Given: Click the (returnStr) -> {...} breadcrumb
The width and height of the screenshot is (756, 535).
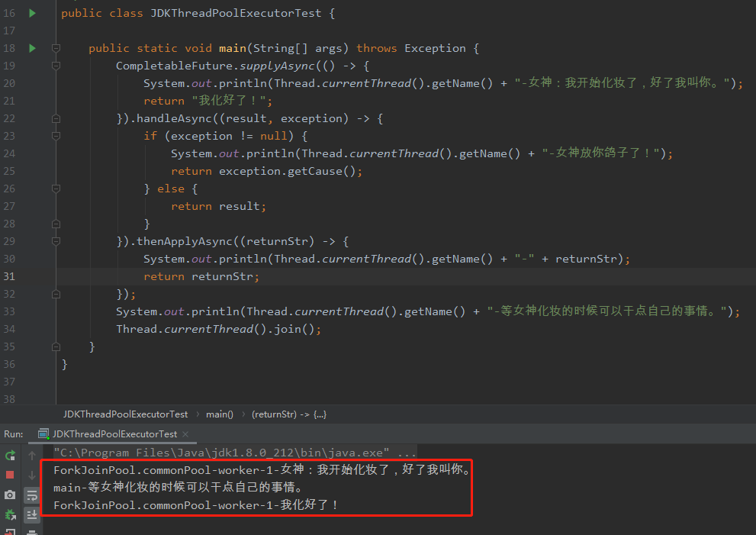Looking at the screenshot, I should click(289, 414).
